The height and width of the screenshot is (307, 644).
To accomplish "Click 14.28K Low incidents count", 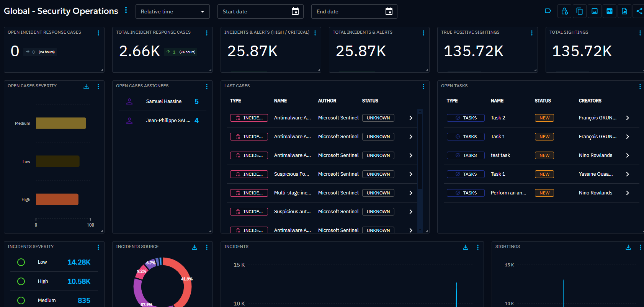I will coord(79,262).
